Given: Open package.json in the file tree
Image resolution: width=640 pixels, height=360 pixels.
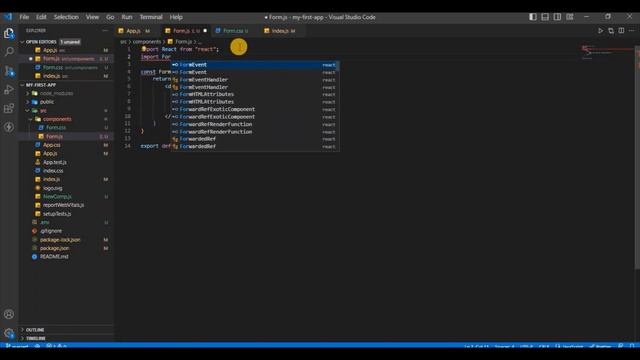Looking at the screenshot, I should (54, 248).
